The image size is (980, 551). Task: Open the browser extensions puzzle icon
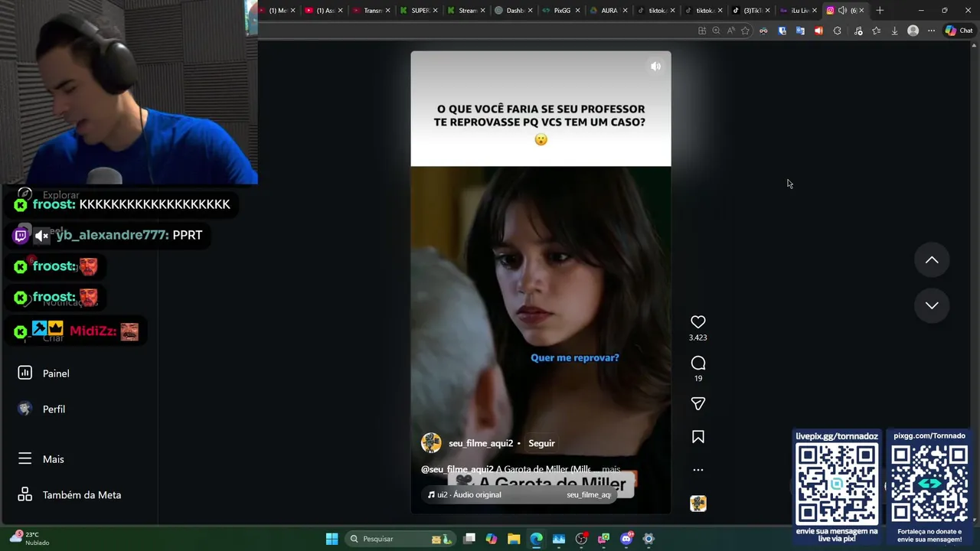click(x=837, y=31)
